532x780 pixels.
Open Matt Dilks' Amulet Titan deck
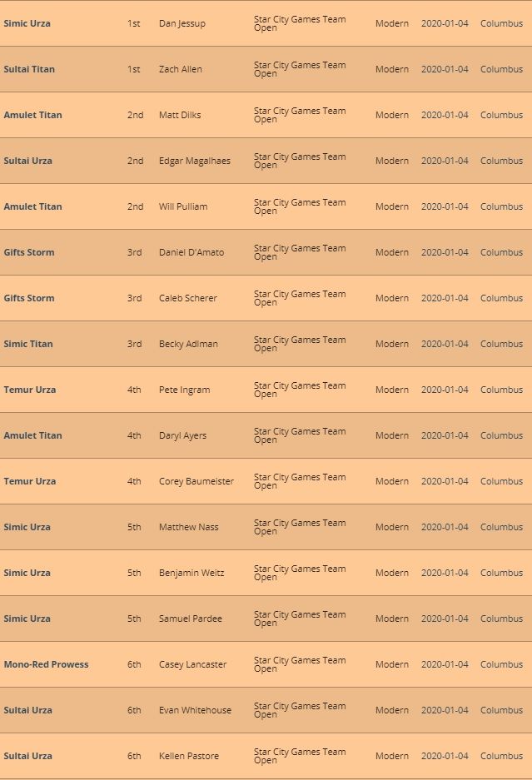click(x=32, y=115)
